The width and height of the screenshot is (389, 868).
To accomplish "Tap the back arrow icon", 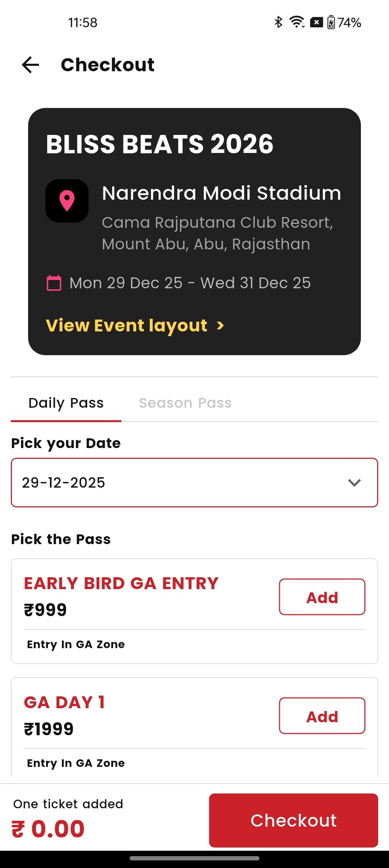I will [x=31, y=65].
